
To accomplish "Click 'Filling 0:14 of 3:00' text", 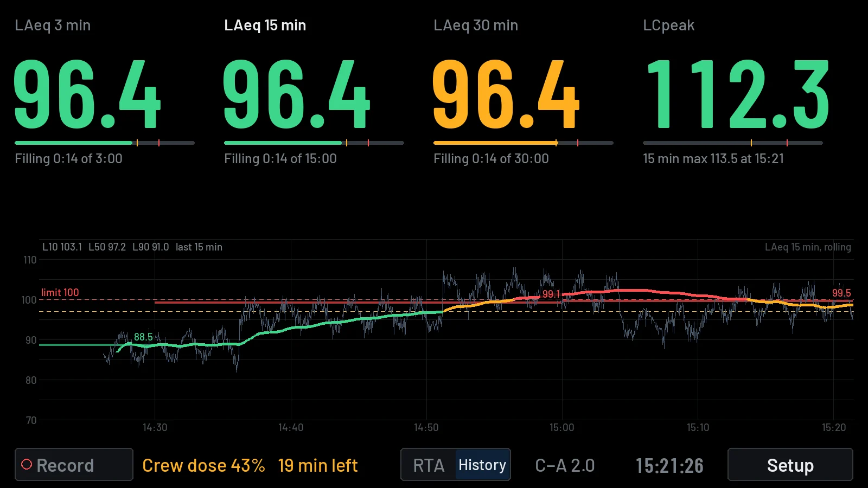I will [x=68, y=159].
